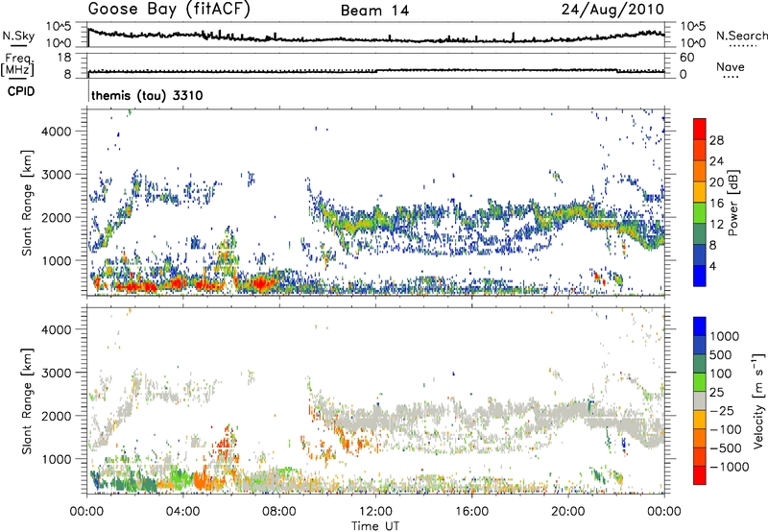The width and height of the screenshot is (768, 532).
Task: Click the noise trace in the N.Sky panel
Action: [375, 38]
